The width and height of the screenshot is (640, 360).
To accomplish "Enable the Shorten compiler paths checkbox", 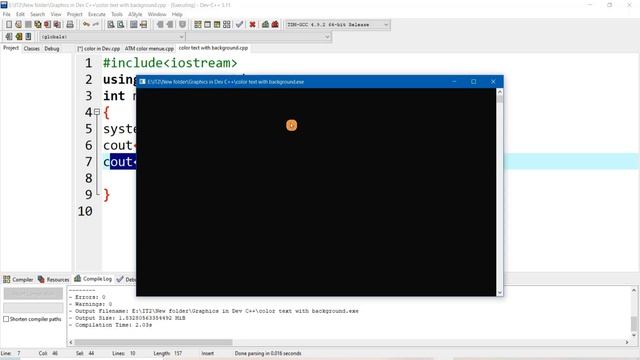I will [x=6, y=319].
